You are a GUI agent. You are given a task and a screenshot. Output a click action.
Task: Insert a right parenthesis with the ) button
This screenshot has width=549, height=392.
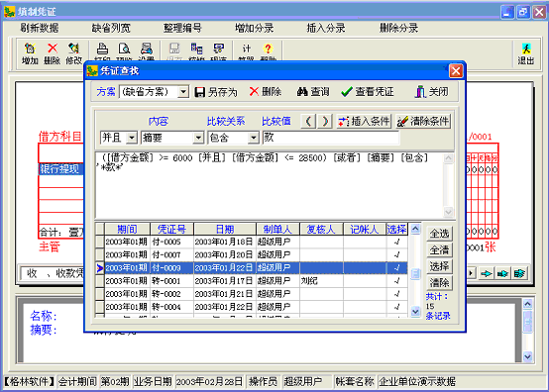(x=325, y=122)
